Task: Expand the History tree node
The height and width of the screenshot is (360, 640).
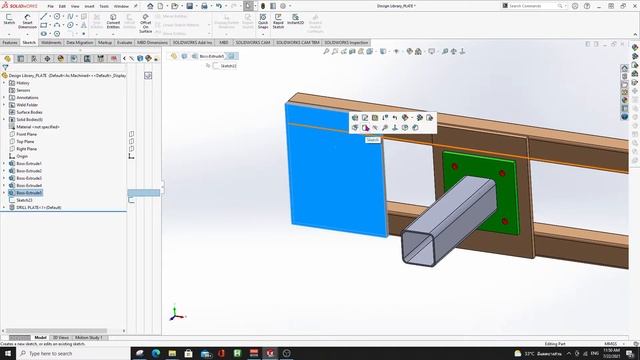Action: pos(4,83)
